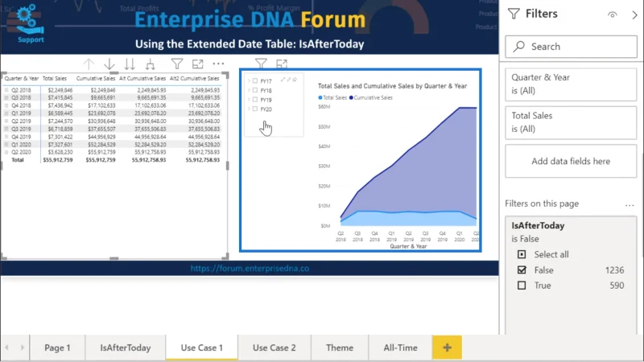Click the chart title text

click(x=392, y=86)
